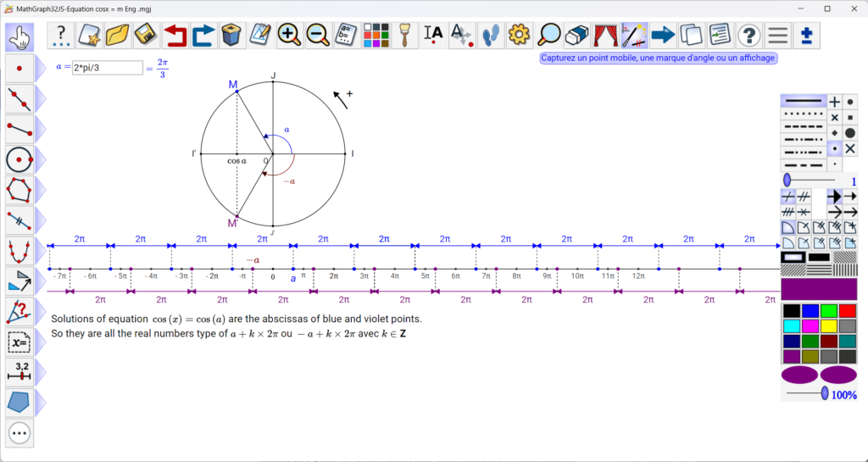Select the circle construction tool
868x462 pixels.
(19, 159)
